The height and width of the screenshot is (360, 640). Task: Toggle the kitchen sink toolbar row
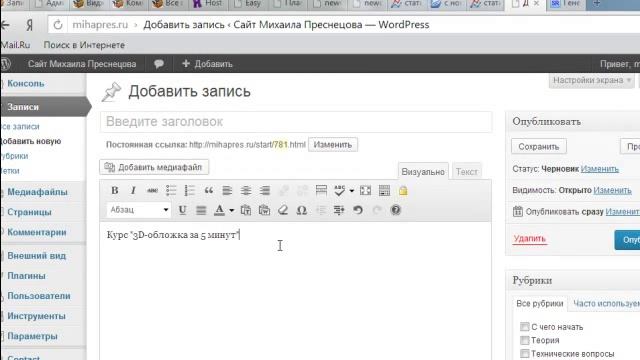pyautogui.click(x=384, y=190)
